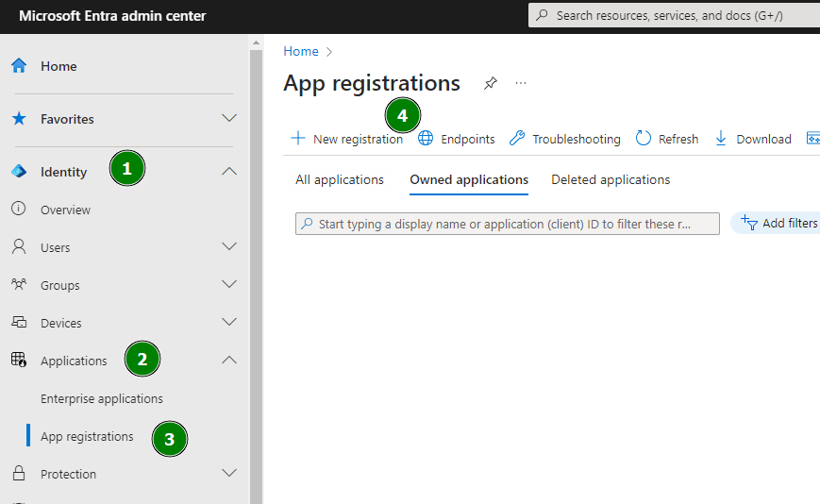This screenshot has width=820, height=504.
Task: Click the Favorites star icon
Action: (x=19, y=119)
